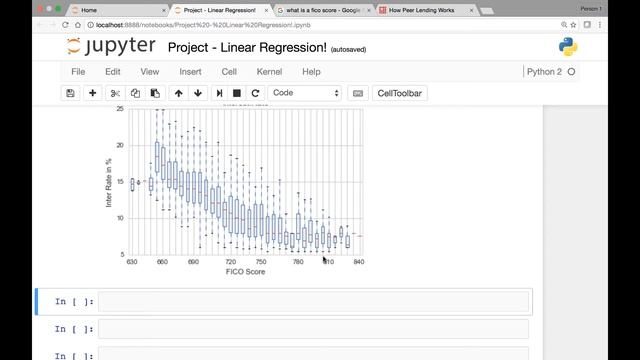Open the browser zoom magnifier icon
The height and width of the screenshot is (360, 640).
click(x=564, y=25)
